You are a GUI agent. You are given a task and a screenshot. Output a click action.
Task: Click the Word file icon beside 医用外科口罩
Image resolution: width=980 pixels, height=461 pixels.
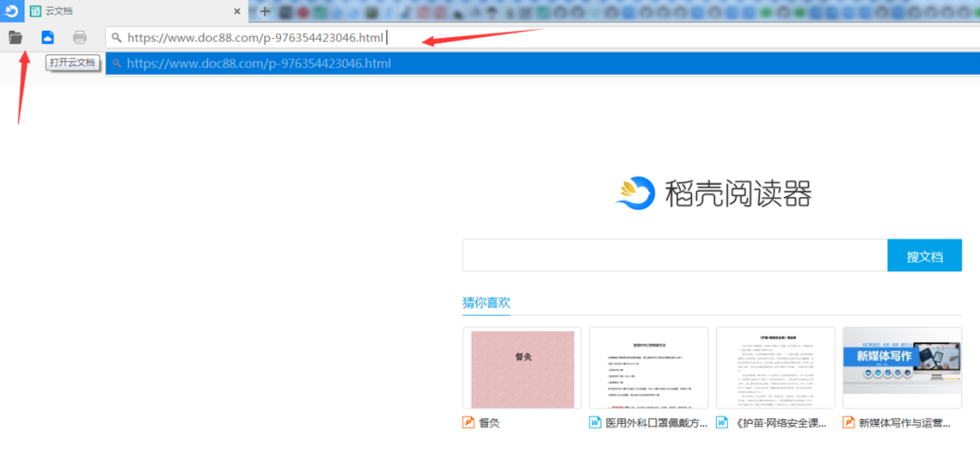pyautogui.click(x=595, y=423)
